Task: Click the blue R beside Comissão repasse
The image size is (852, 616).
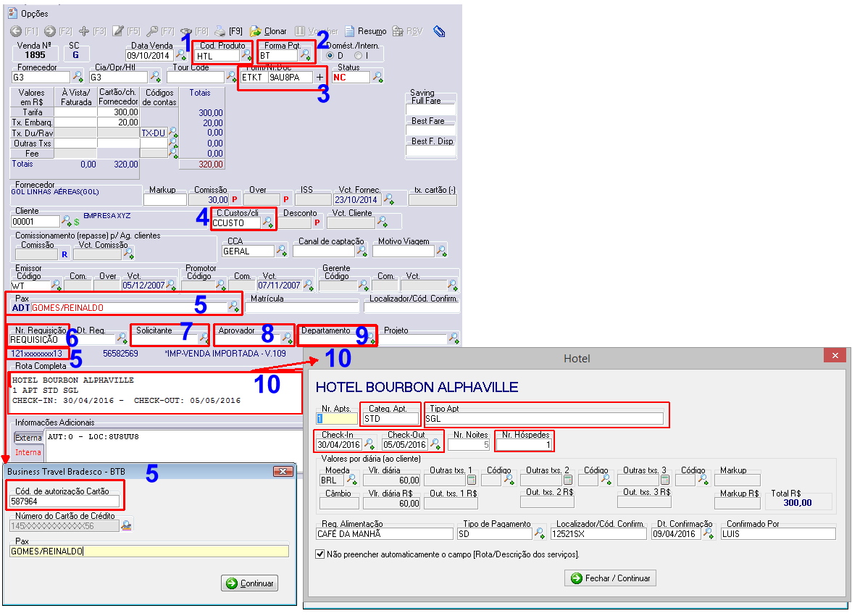Action: point(64,254)
